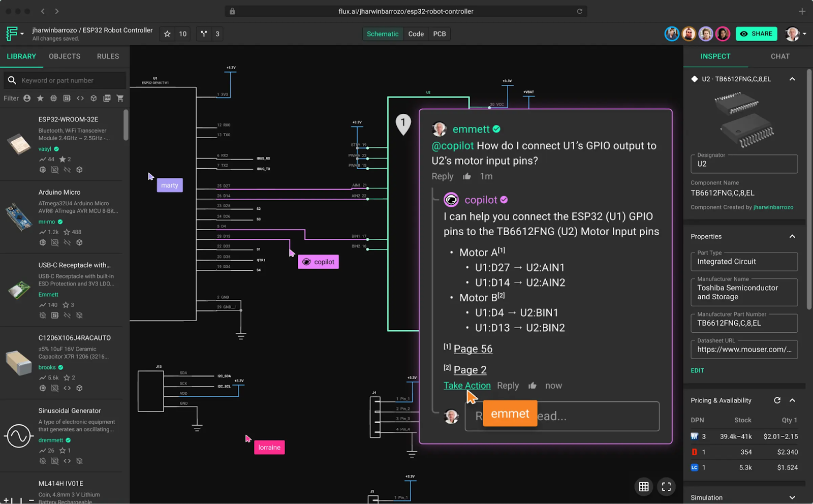This screenshot has width=813, height=504.
Task: Star the ESP32 Robot Controller project
Action: coord(167,34)
